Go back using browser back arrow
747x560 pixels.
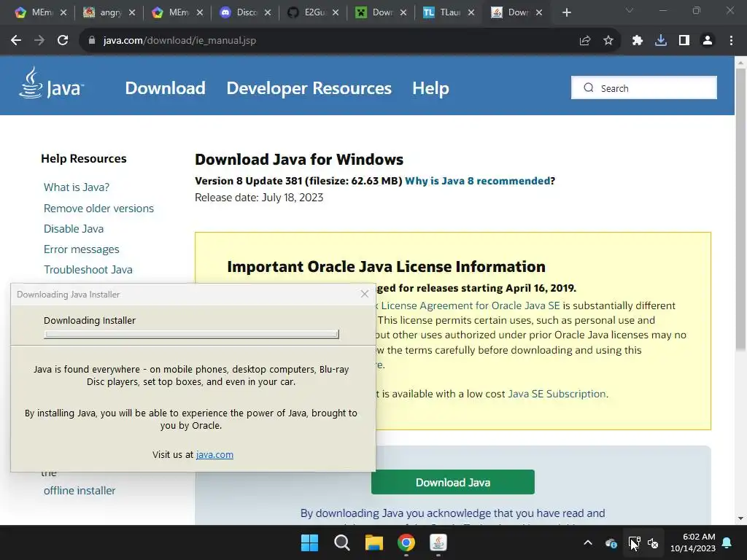(x=16, y=41)
